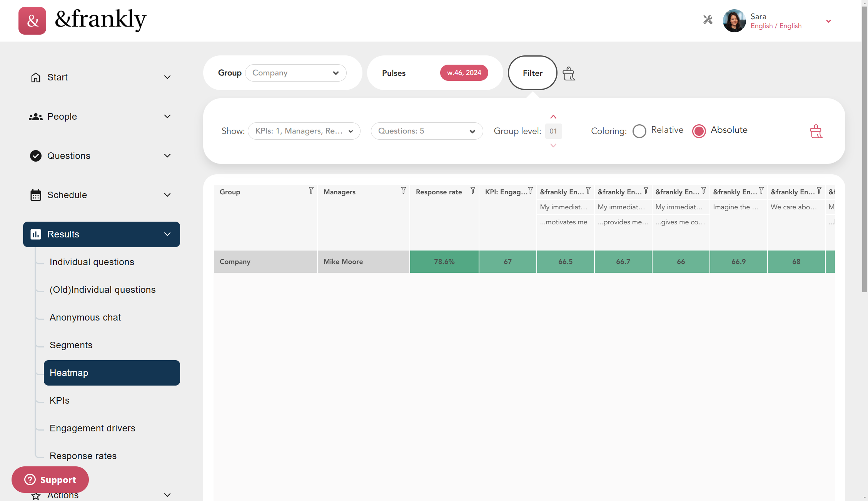The width and height of the screenshot is (868, 501).
Task: Click the 66.9 heatmap cell
Action: (x=739, y=262)
